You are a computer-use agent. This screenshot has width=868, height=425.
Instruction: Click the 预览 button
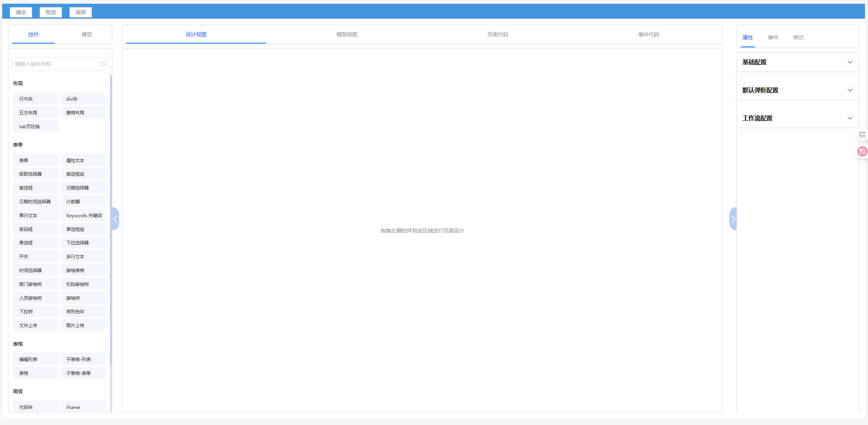tap(51, 12)
